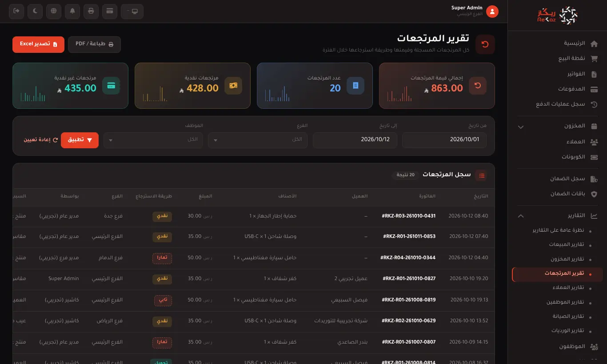The width and height of the screenshot is (607, 364).
Task: Click the cash drawer card icon in top bar
Action: coord(109,11)
